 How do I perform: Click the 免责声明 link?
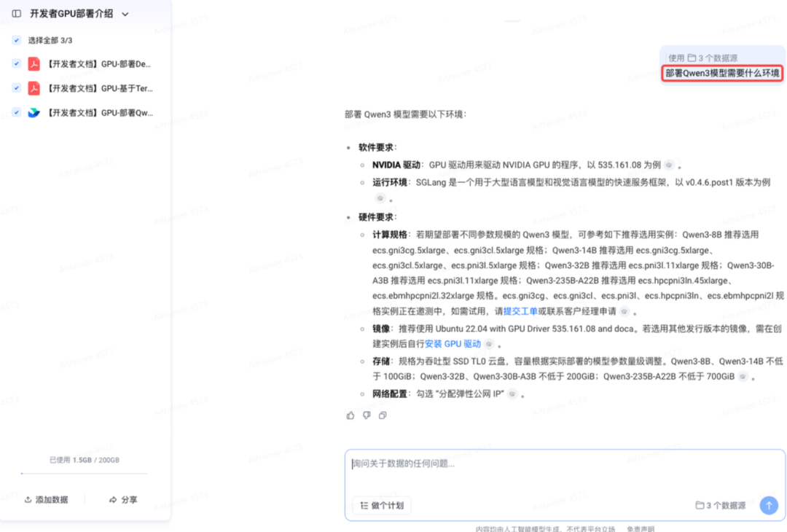(641, 529)
